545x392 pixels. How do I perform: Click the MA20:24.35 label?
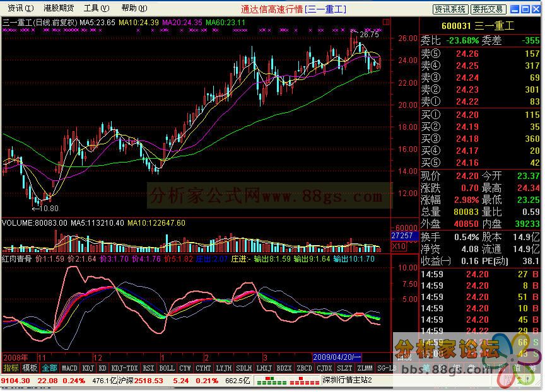point(182,23)
